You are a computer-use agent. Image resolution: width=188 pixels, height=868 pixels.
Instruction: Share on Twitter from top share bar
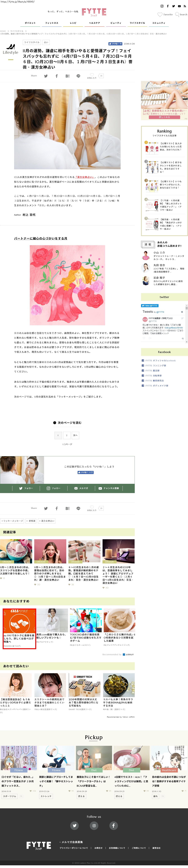pos(46,76)
